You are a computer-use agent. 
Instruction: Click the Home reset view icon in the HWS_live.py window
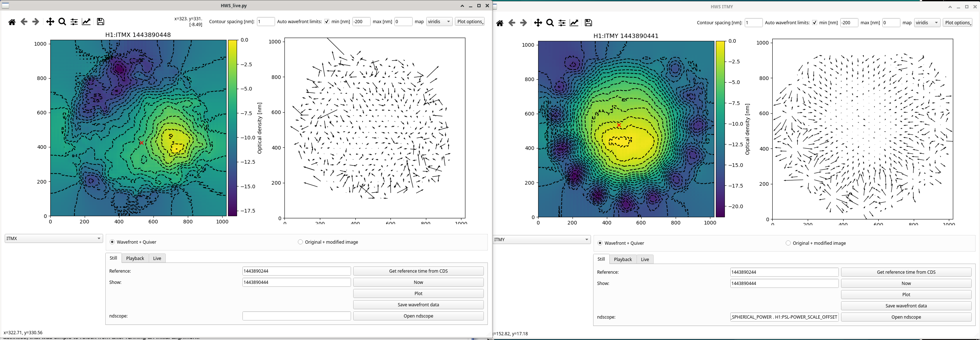pos(12,22)
